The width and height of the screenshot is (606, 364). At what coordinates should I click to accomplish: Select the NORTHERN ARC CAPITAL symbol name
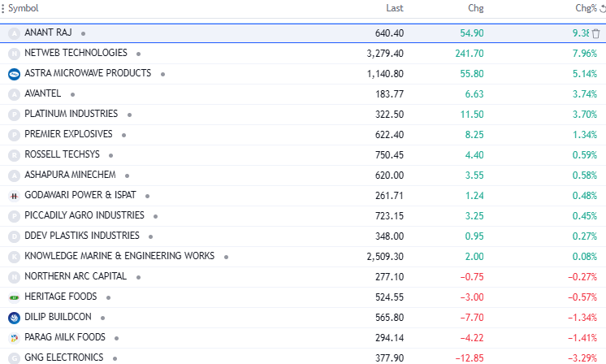pyautogui.click(x=76, y=276)
